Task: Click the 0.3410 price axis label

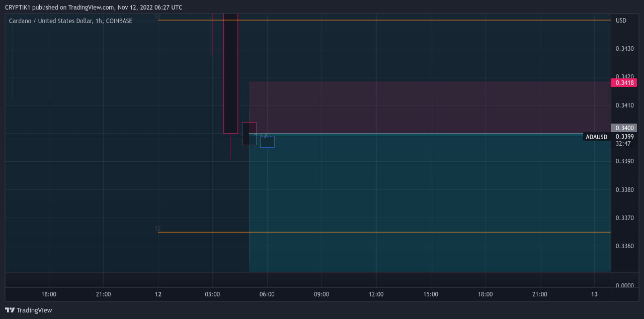Action: [x=624, y=105]
